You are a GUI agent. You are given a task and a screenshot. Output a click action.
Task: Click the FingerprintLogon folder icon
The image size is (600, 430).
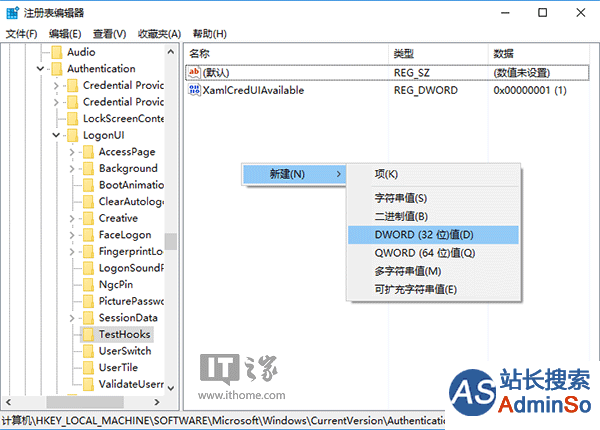pyautogui.click(x=88, y=251)
